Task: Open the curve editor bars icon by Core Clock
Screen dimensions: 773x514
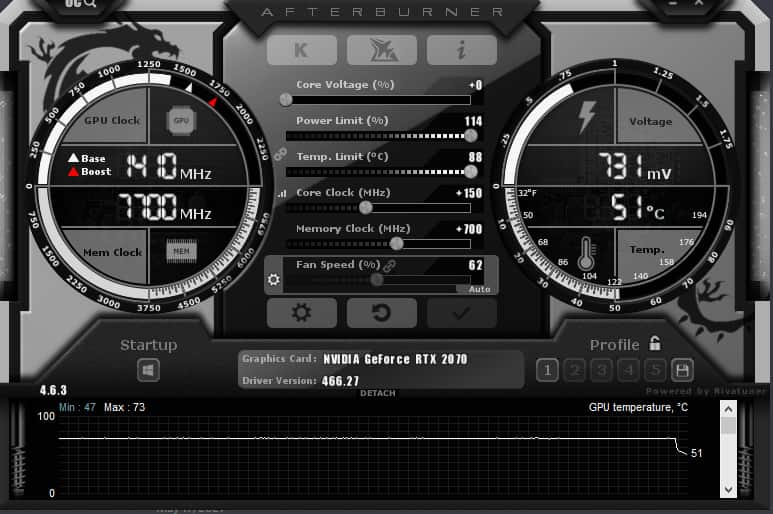Action: click(x=281, y=194)
